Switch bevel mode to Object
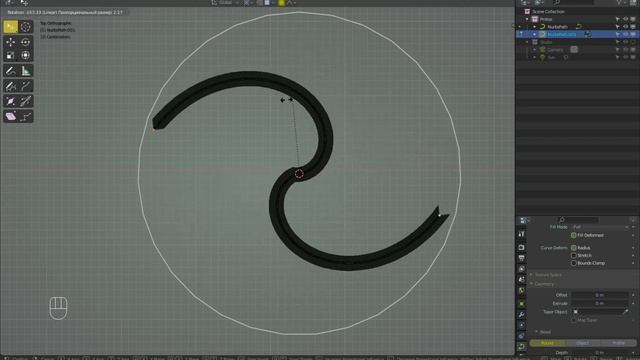The image size is (640, 360). 582,343
